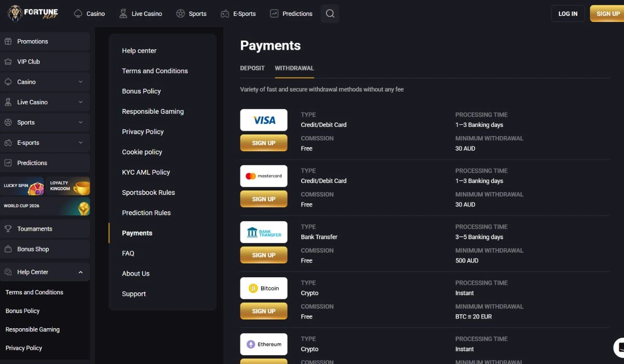Expand the sidebar Casino chevron
This screenshot has height=364, width=624.
(81, 82)
